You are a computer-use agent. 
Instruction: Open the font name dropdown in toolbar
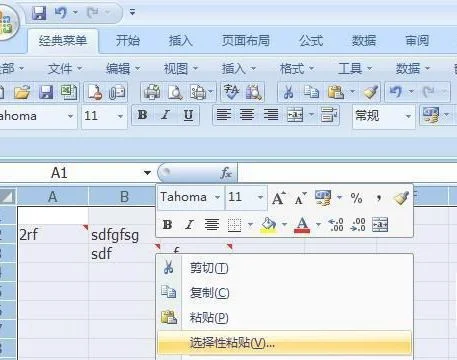click(x=70, y=116)
